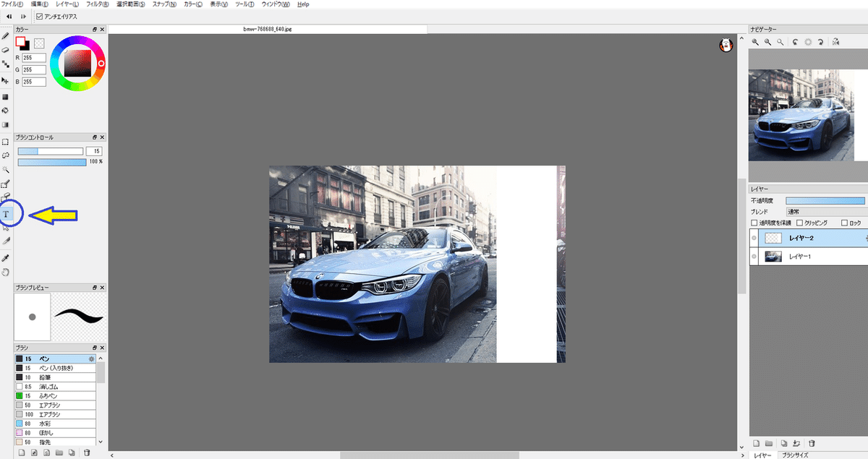Select the Lasso selection tool
The height and width of the screenshot is (459, 868).
click(x=5, y=155)
